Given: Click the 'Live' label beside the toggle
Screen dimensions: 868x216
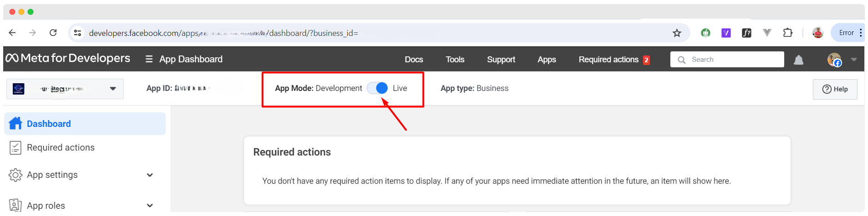Looking at the screenshot, I should point(400,88).
